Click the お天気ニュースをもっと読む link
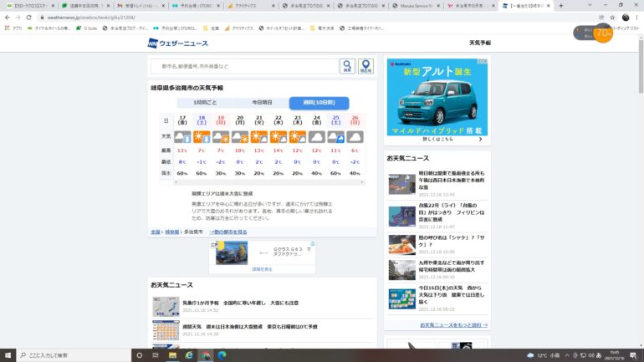Viewport: 644px width, 362px height. click(453, 324)
